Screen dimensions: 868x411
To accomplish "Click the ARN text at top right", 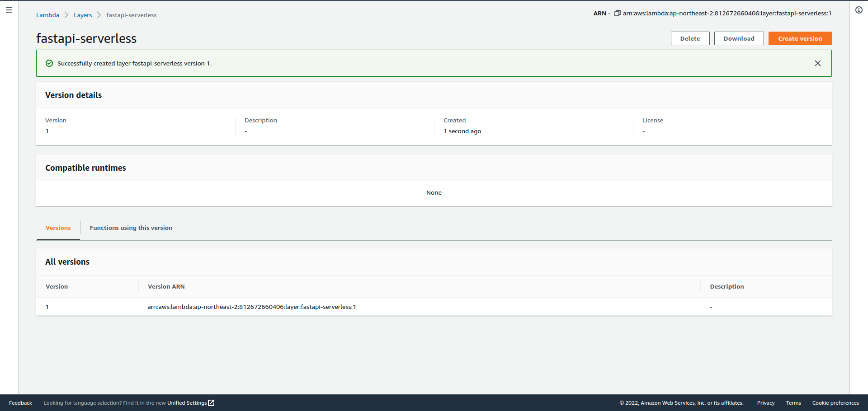I will (x=727, y=13).
